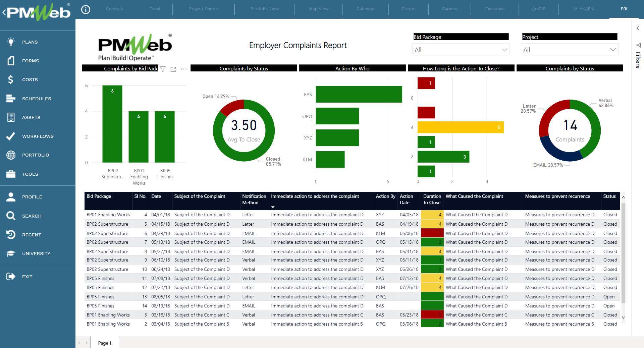
Task: Select the Portfolio globe icon
Action: point(11,155)
